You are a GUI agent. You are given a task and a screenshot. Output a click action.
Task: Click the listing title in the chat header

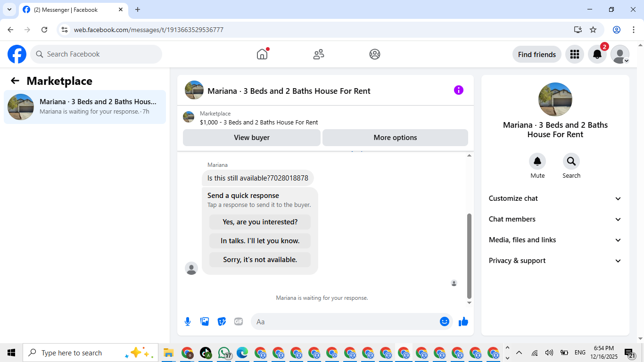(x=289, y=91)
